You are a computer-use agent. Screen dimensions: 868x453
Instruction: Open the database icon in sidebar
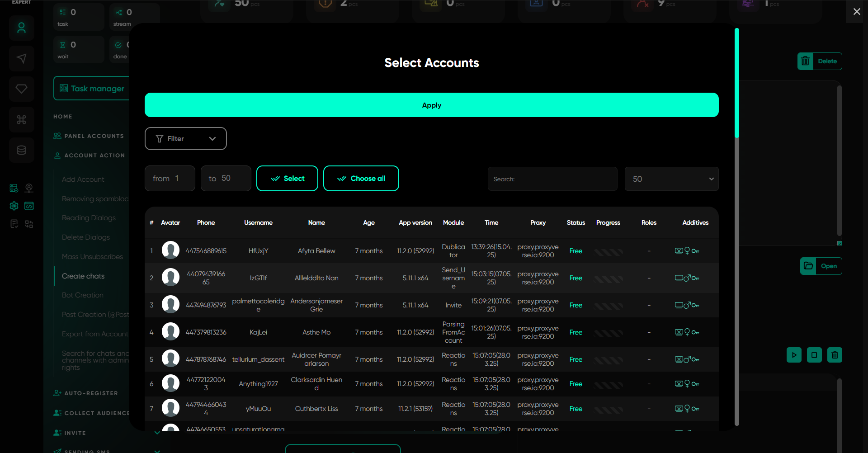pyautogui.click(x=21, y=150)
